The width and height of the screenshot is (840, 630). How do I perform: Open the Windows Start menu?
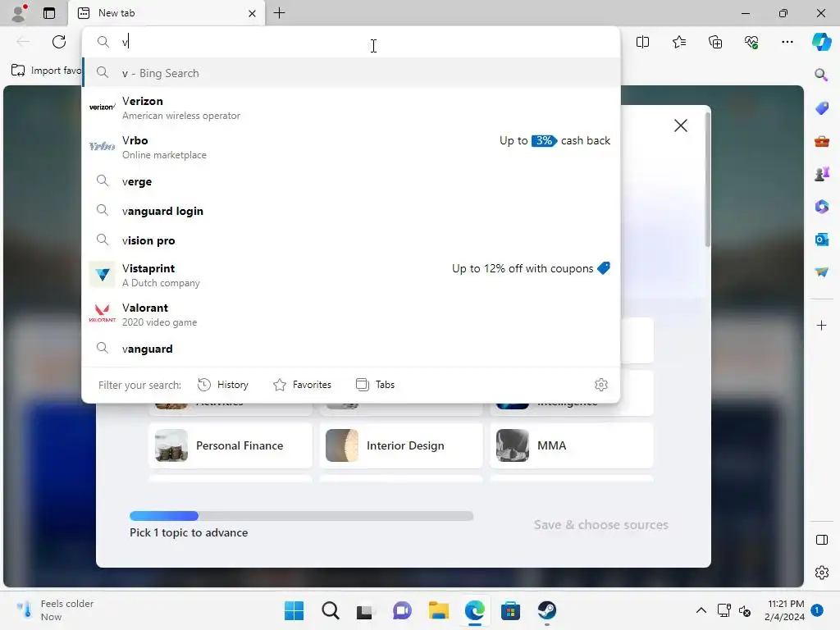click(x=294, y=610)
